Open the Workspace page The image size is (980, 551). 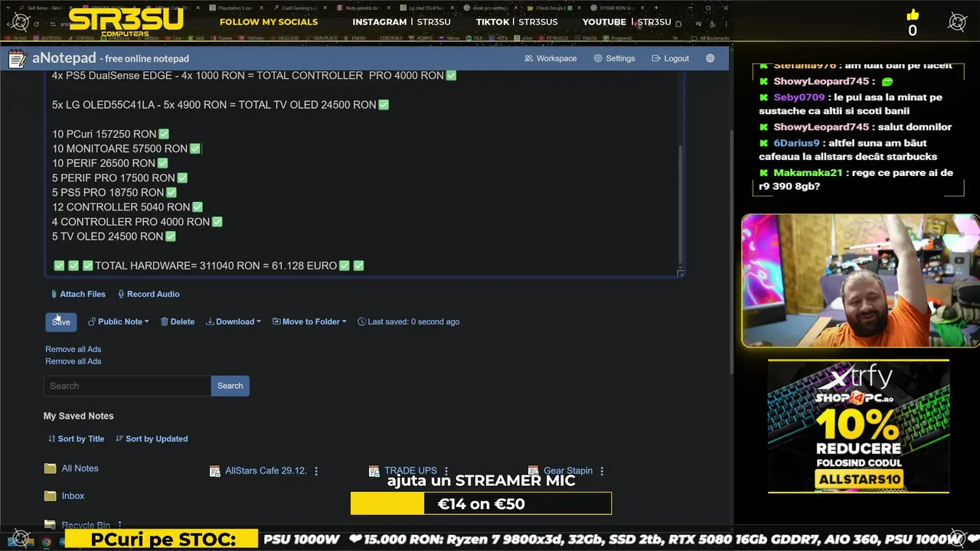coord(550,58)
